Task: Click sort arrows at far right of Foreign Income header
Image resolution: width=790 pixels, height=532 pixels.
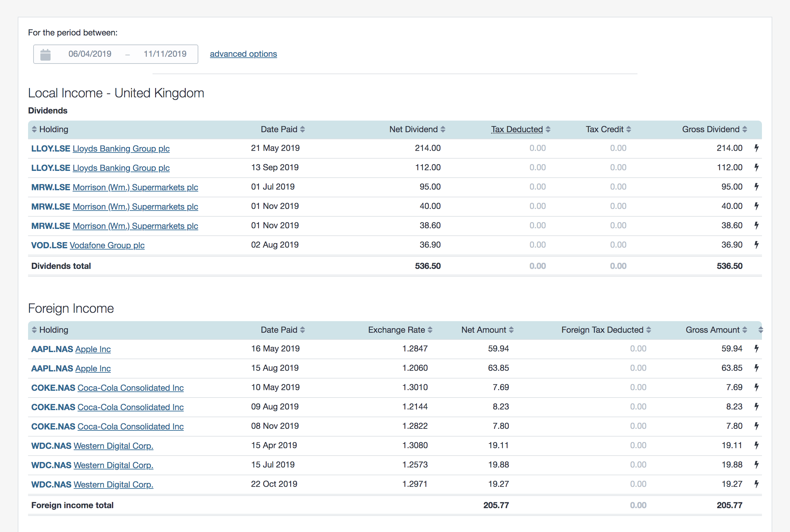Action: pyautogui.click(x=760, y=330)
